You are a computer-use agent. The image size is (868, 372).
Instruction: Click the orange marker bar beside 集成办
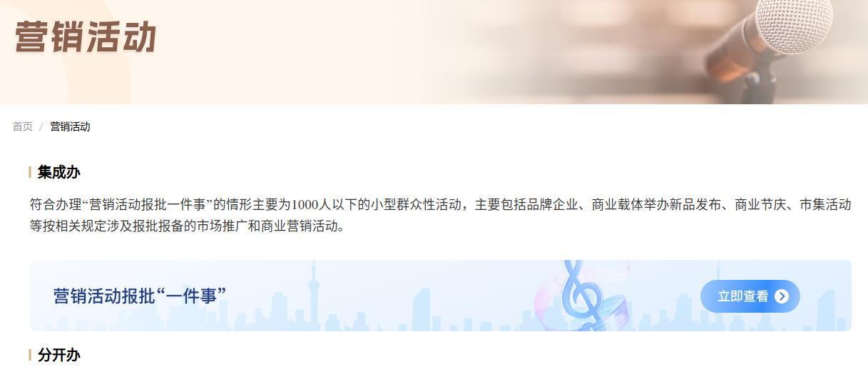30,172
